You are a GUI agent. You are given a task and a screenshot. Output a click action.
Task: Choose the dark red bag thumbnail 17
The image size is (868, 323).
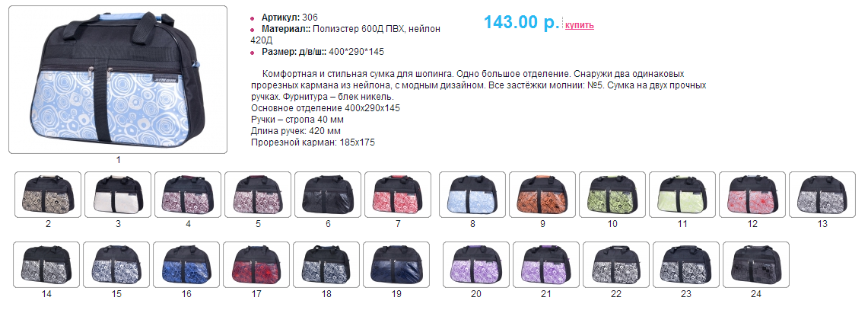coord(256,265)
